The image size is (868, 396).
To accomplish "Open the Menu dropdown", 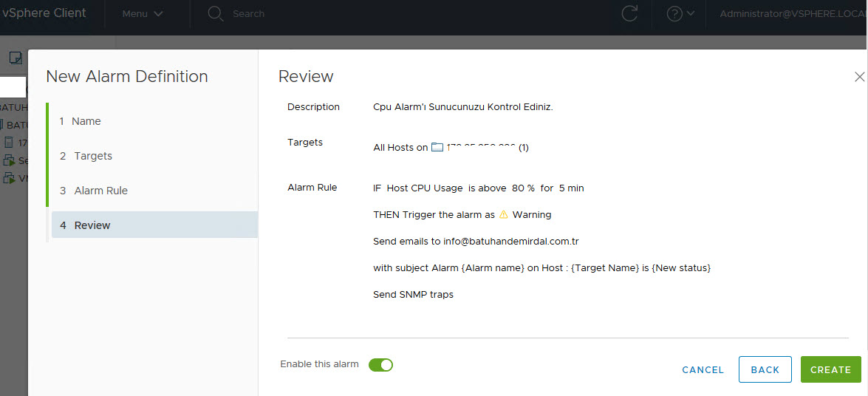I will [143, 13].
